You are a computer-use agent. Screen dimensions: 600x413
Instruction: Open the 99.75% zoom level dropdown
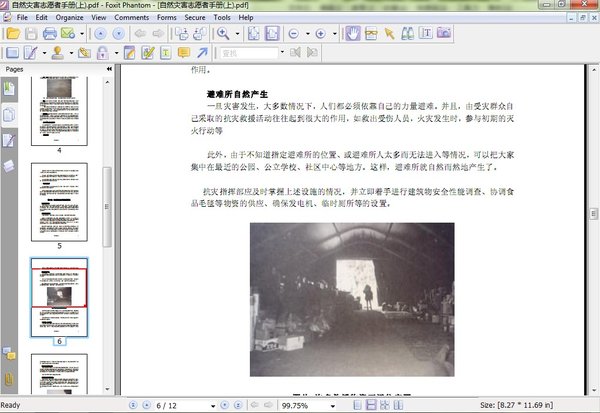coord(333,406)
